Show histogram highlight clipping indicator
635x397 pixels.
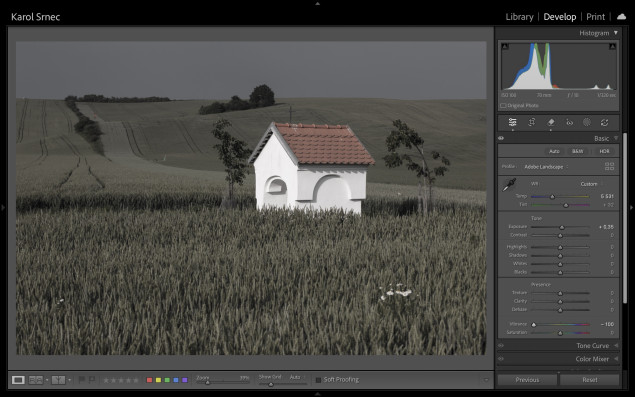[x=612, y=47]
